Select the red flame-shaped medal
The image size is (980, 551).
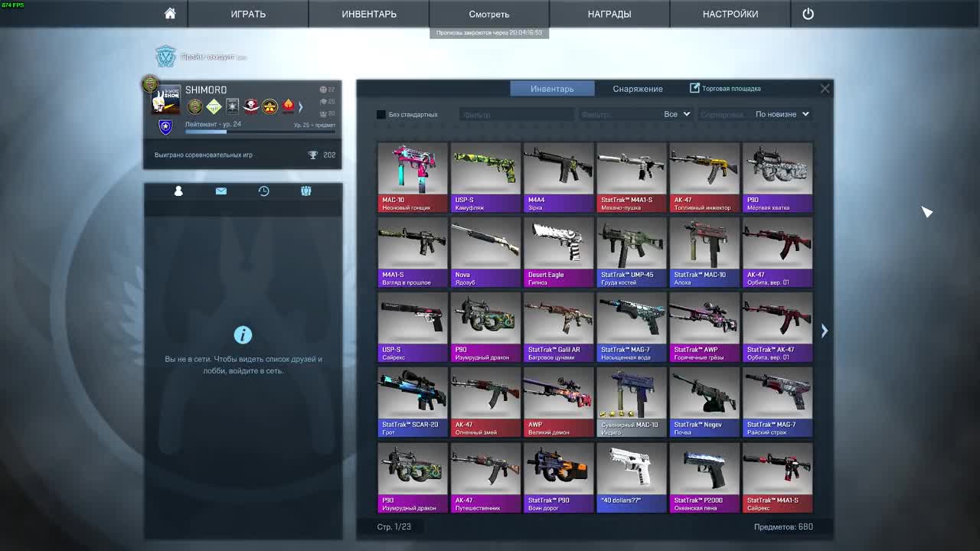point(288,106)
